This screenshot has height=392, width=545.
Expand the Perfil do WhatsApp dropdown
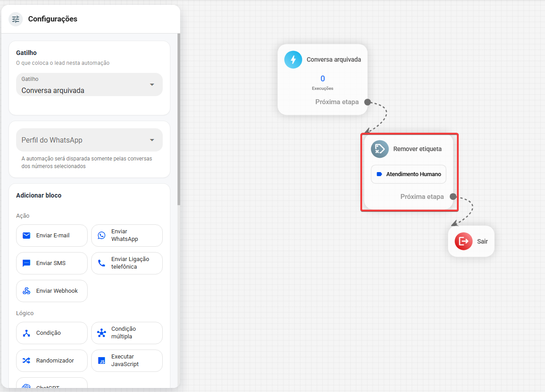(x=89, y=140)
